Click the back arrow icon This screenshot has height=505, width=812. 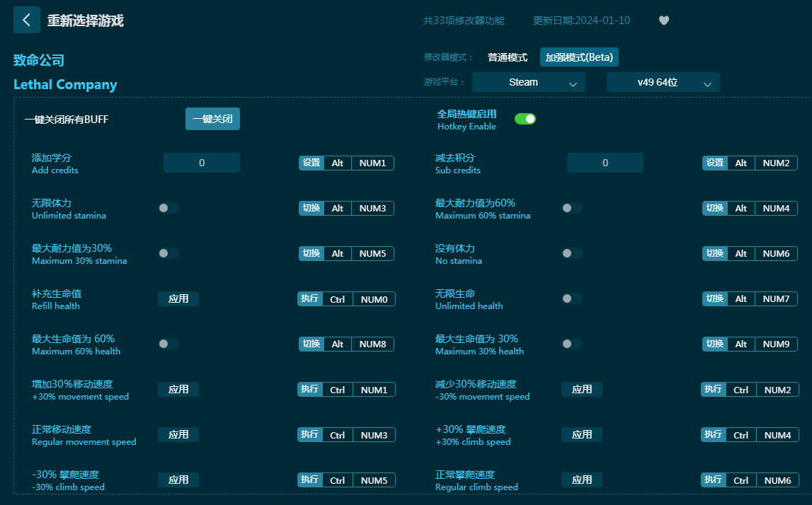(26, 21)
